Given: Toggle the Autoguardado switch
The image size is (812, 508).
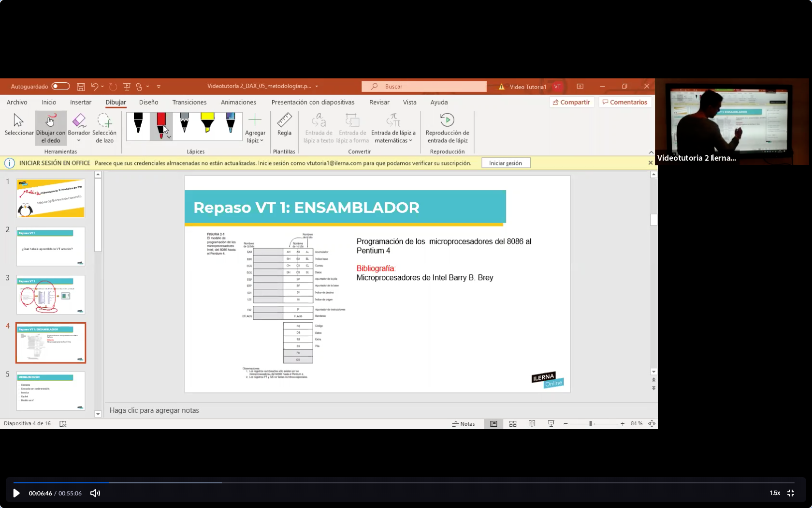Looking at the screenshot, I should pos(60,87).
